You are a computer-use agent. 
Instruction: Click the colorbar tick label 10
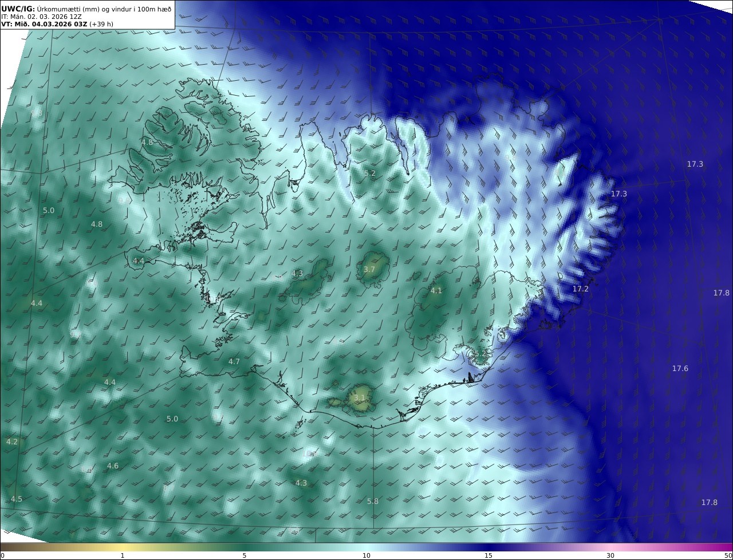click(x=366, y=555)
